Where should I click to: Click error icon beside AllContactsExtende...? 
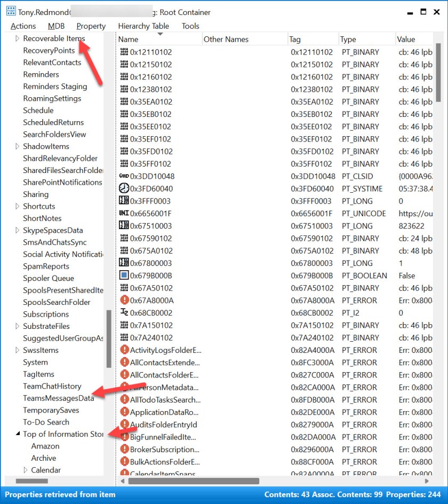click(x=124, y=362)
